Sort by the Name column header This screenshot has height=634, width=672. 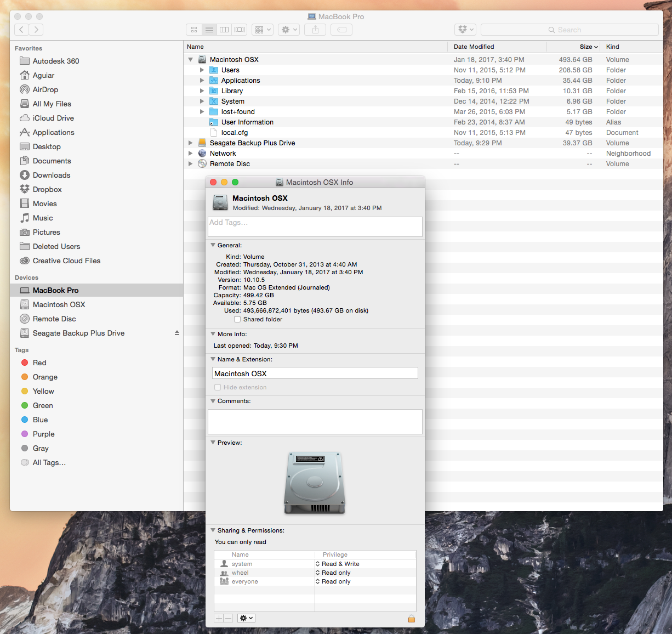click(x=315, y=47)
